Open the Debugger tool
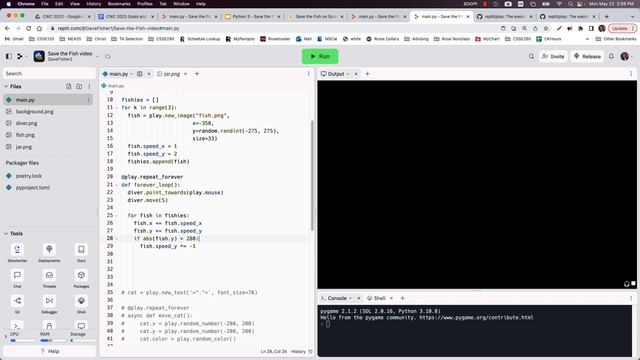Image resolution: width=640 pixels, height=360 pixels. (49, 304)
